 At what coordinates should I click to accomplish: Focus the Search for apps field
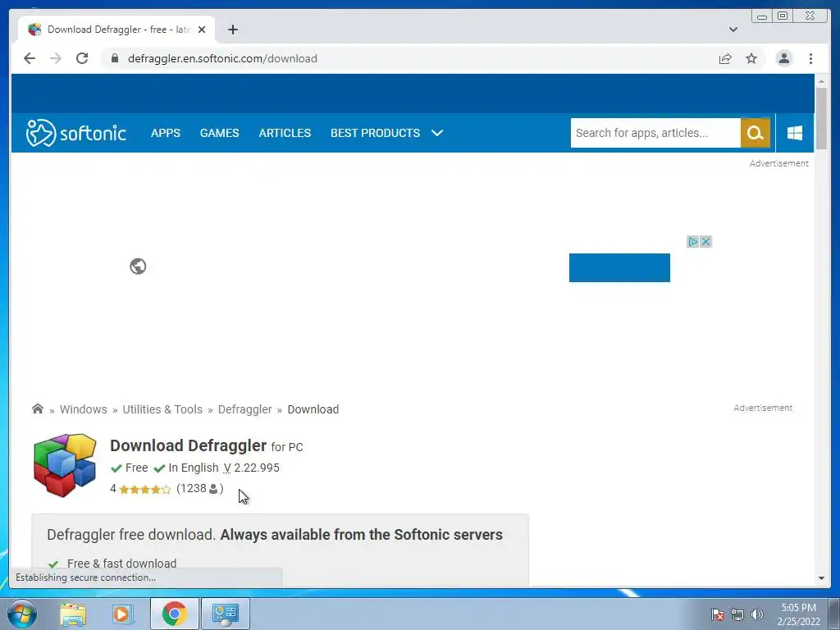coord(655,133)
